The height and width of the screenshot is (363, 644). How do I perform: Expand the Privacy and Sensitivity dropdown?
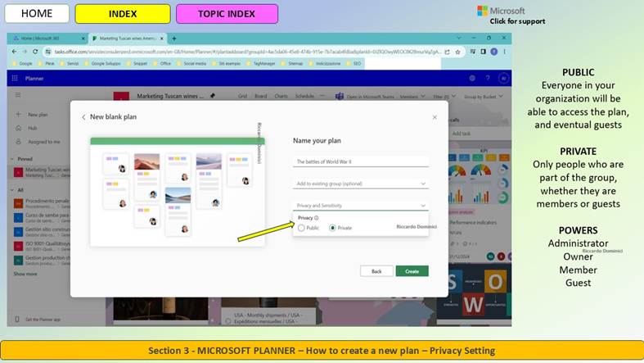361,205
